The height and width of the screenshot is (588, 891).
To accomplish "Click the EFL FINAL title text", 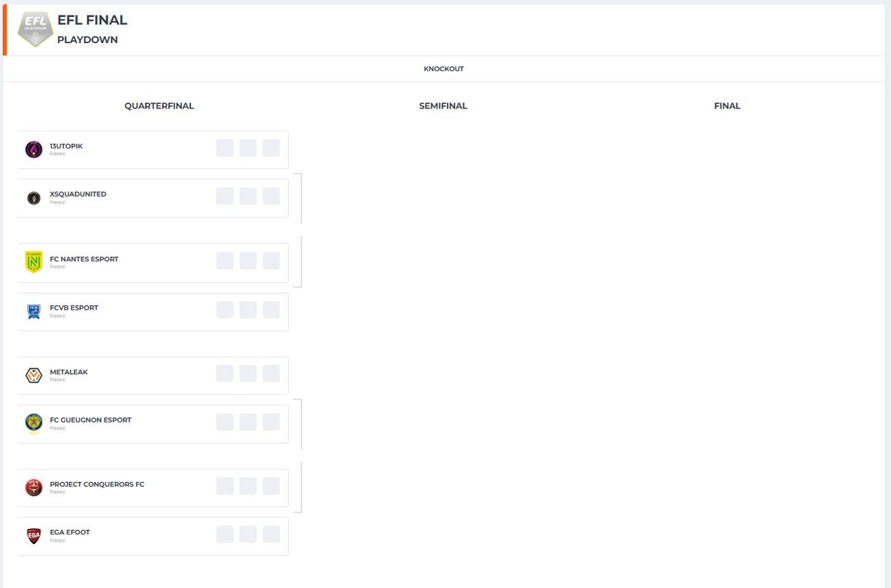I will pos(92,21).
